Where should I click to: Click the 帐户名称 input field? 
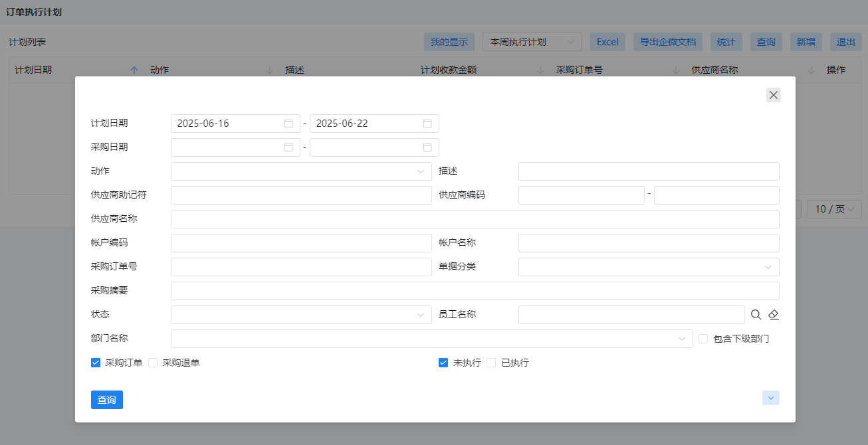(x=649, y=243)
